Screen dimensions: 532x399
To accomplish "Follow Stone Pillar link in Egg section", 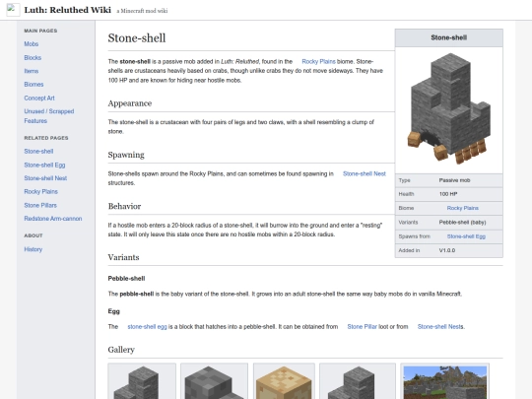I will (x=362, y=327).
